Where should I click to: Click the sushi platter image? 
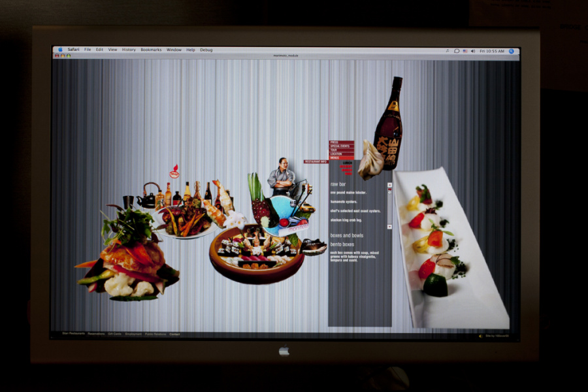click(256, 253)
